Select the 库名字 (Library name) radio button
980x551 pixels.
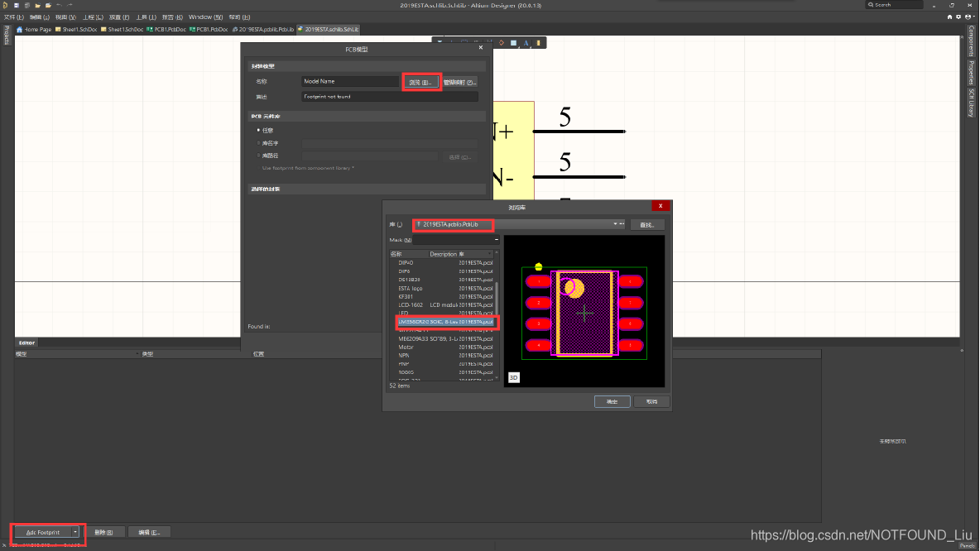258,143
